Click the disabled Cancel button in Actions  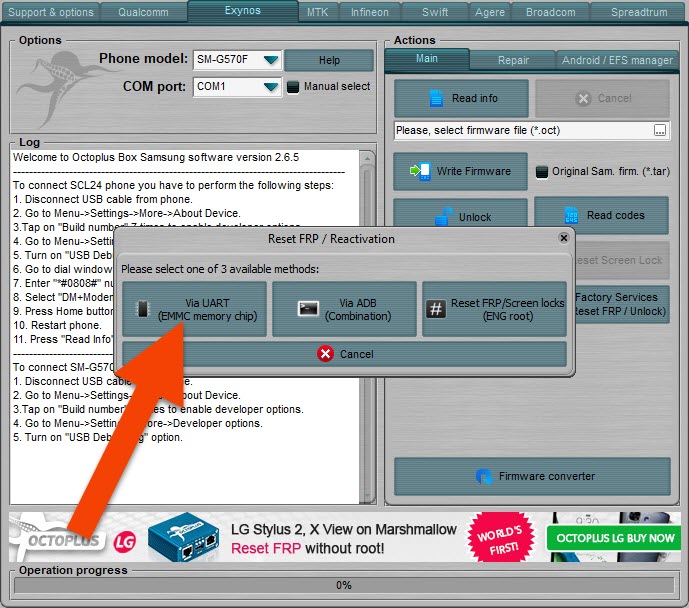pyautogui.click(x=602, y=98)
